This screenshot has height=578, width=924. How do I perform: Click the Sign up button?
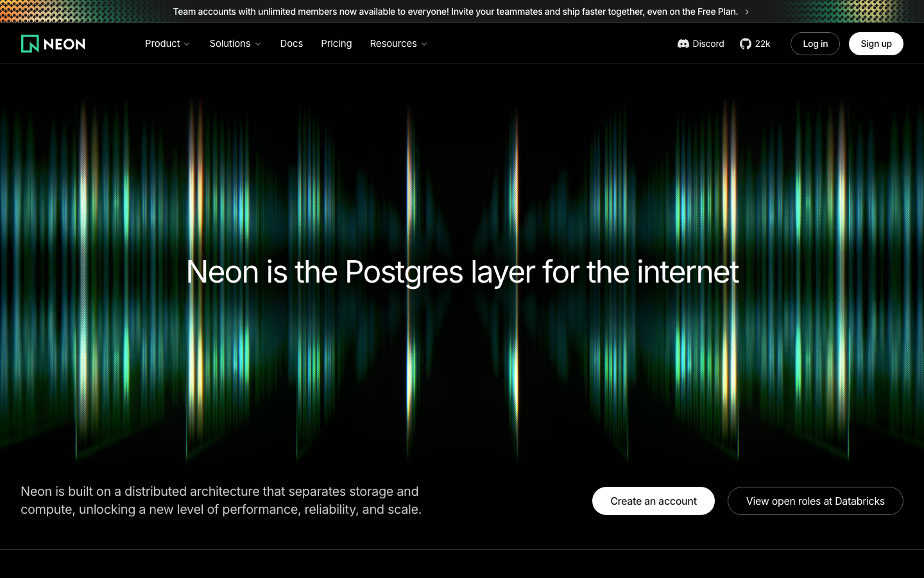[876, 44]
